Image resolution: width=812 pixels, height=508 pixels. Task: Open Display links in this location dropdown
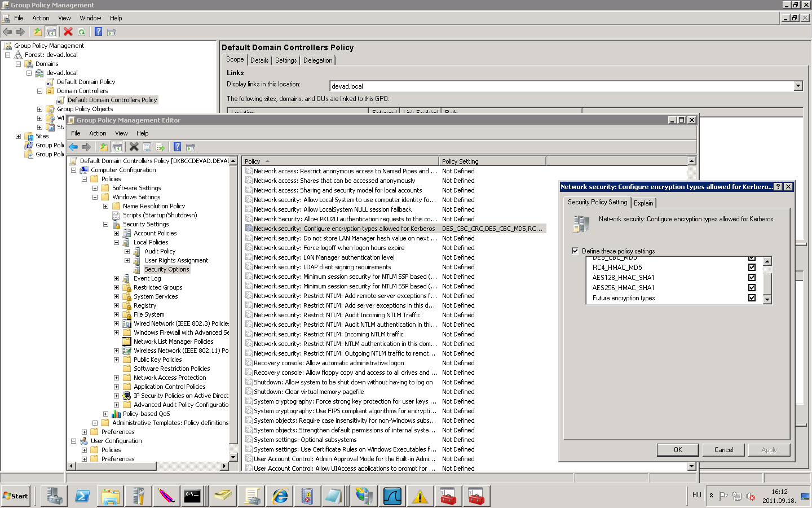point(798,86)
